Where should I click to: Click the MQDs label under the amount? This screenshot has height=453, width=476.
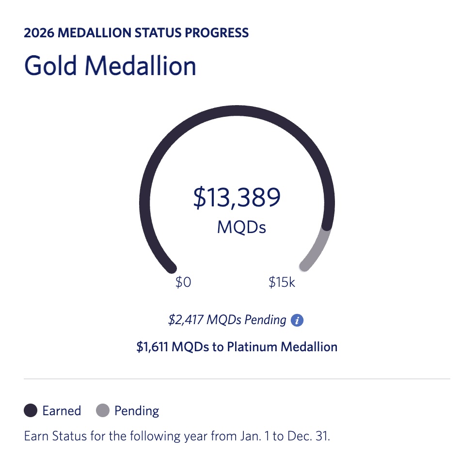coord(241,227)
